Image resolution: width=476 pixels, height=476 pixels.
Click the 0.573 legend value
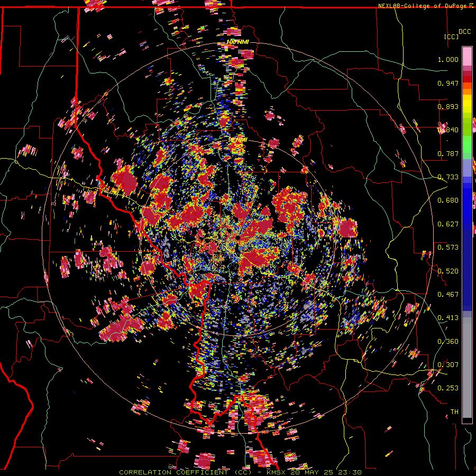[448, 248]
